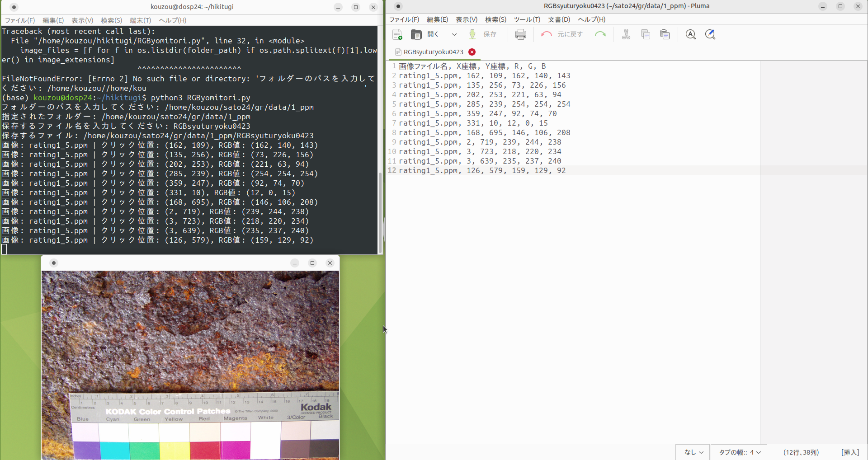Open the syntax highlighting なし dropdown
Image resolution: width=868 pixels, height=460 pixels.
coord(693,452)
